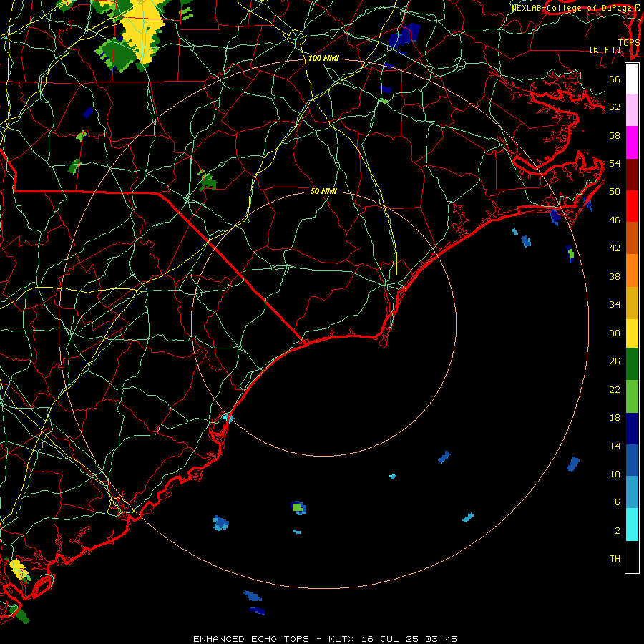Click the legend value '50'
Viewport: 644px width, 644px height.
615,191
